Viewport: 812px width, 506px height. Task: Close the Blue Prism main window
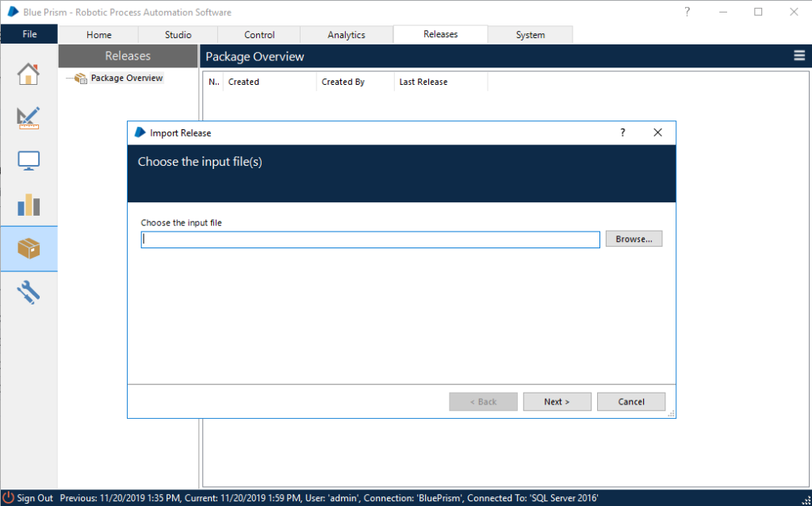click(794, 12)
